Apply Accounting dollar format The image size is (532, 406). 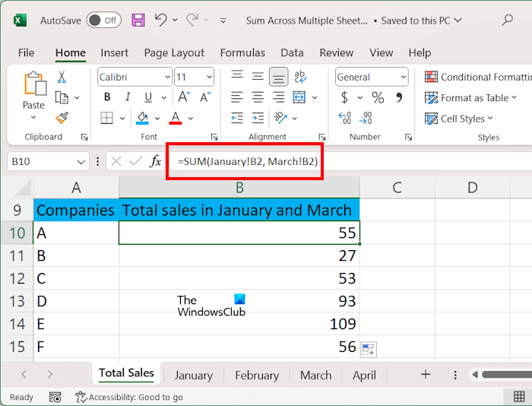[344, 98]
